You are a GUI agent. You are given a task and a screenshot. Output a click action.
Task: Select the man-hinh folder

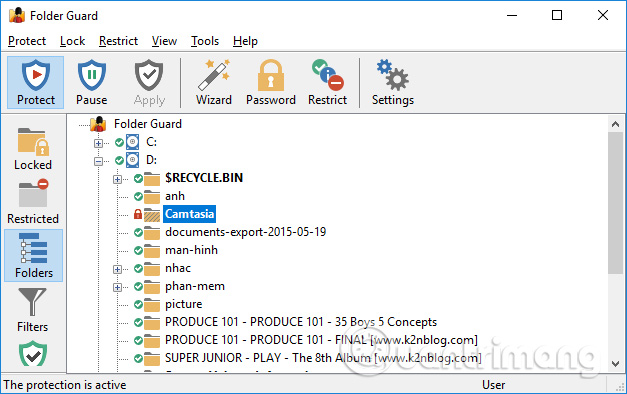pos(192,250)
